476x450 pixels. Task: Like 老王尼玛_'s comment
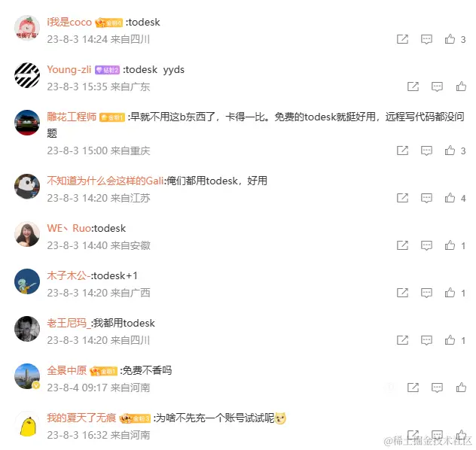[x=450, y=340]
